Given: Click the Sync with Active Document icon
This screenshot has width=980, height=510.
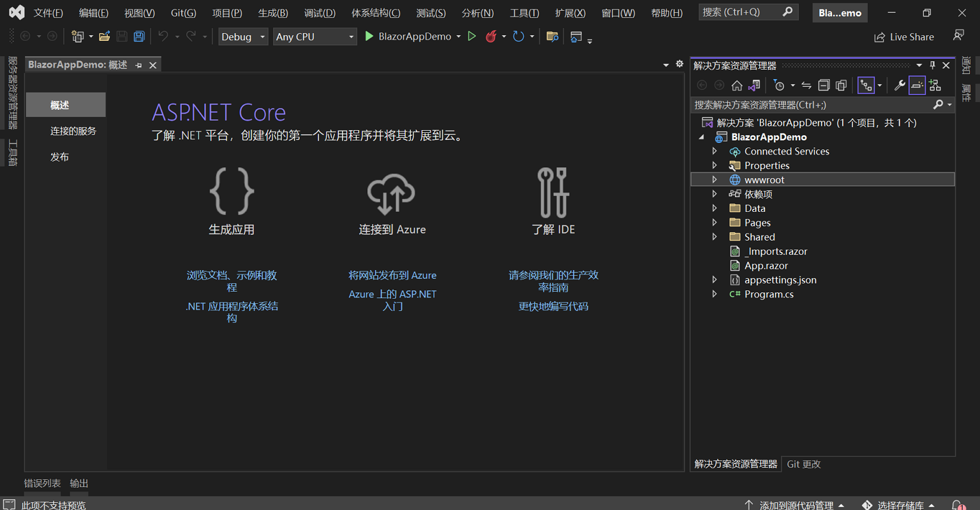Looking at the screenshot, I should pos(805,85).
